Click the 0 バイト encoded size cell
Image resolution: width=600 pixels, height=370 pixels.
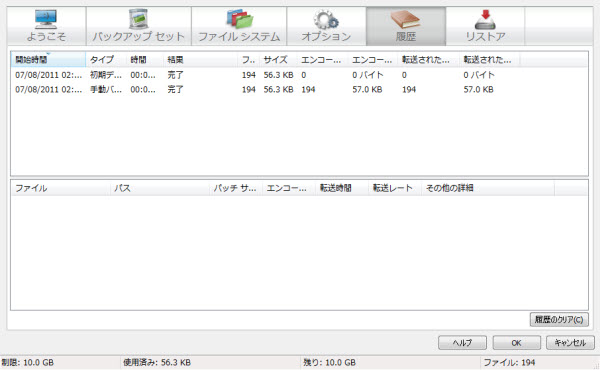368,75
